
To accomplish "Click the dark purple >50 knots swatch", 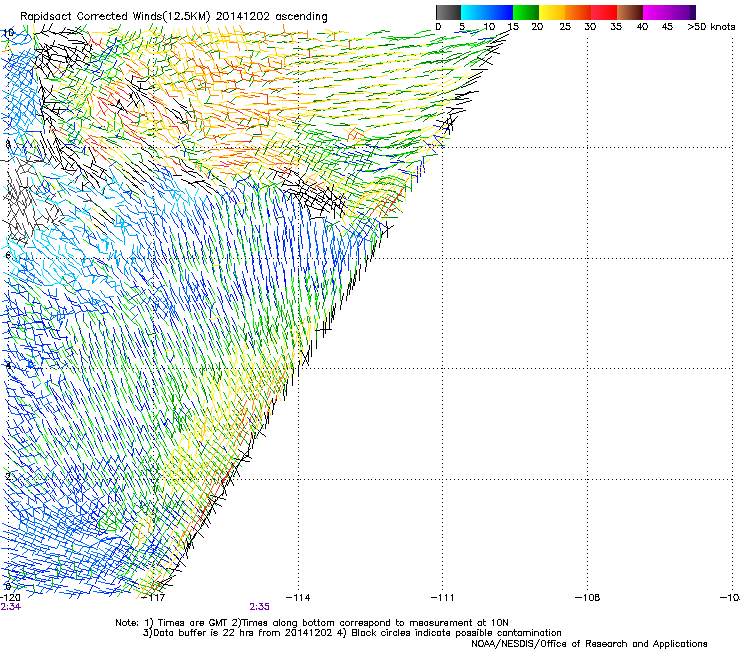I will tap(693, 12).
